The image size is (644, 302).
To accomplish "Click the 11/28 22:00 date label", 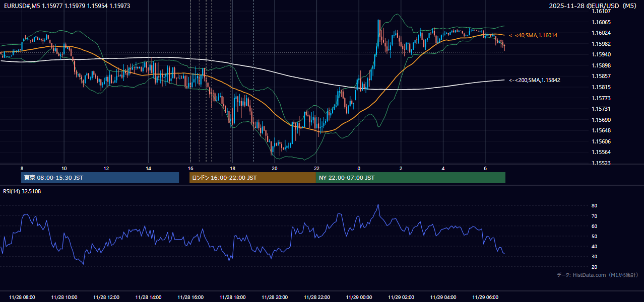I will coord(316,297).
